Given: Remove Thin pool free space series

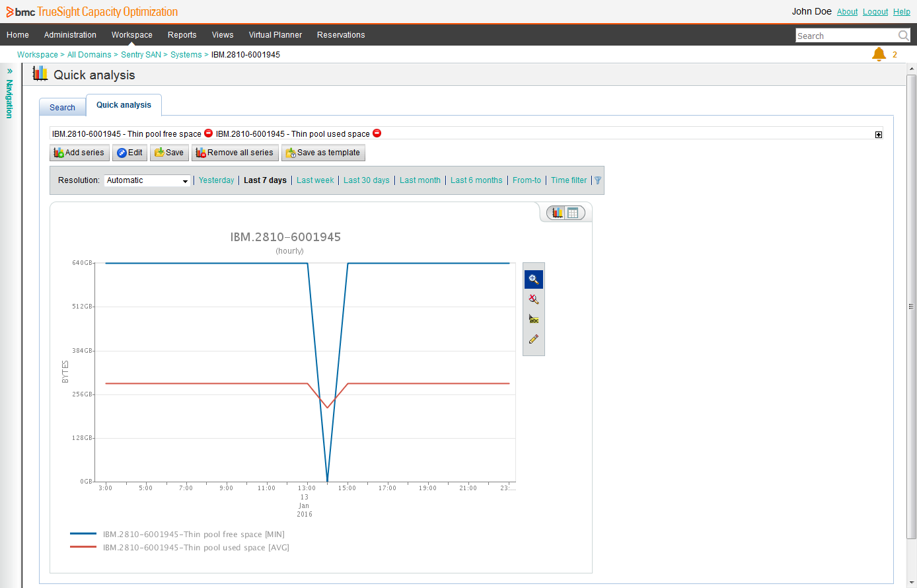Looking at the screenshot, I should coord(208,133).
